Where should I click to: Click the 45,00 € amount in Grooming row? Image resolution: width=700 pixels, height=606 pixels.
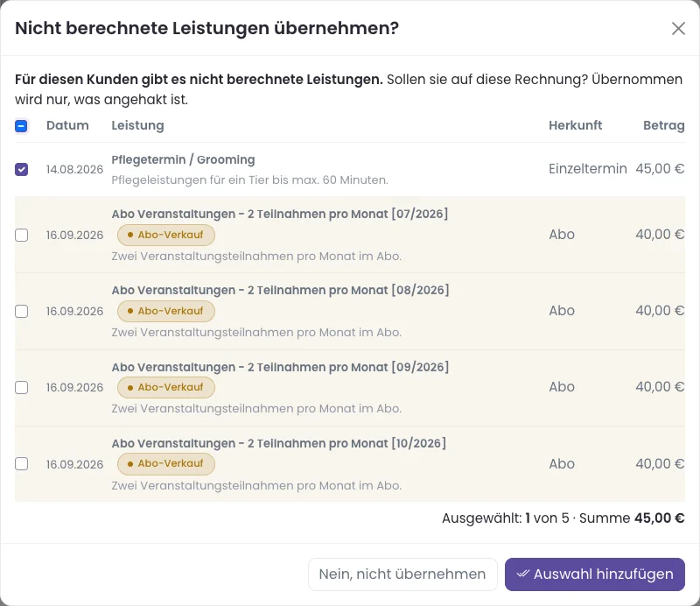point(660,168)
